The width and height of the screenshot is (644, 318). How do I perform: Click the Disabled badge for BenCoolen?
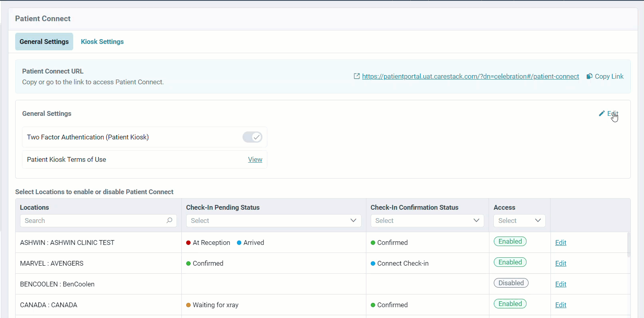pos(511,283)
